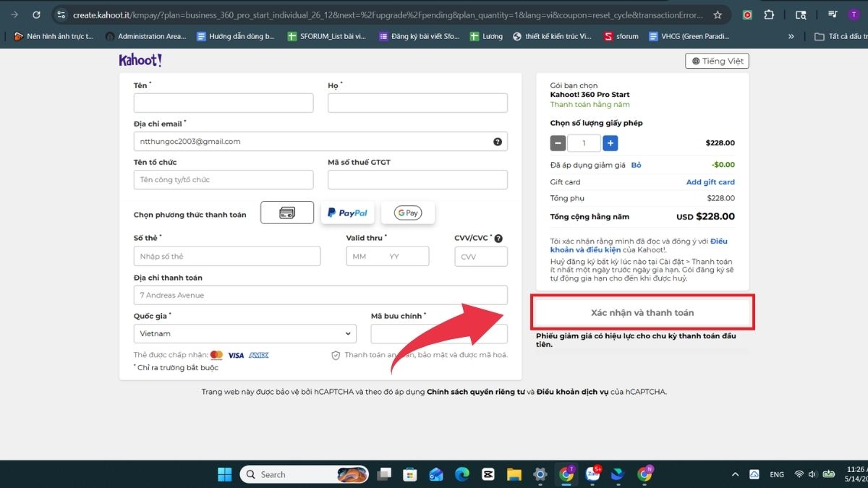The width and height of the screenshot is (868, 488).
Task: Click the CVV input field
Action: (481, 256)
